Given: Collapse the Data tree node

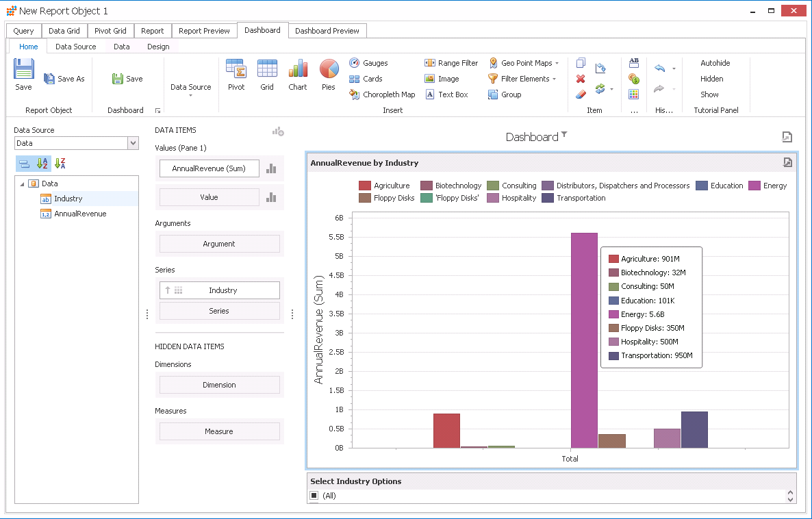Looking at the screenshot, I should 22,183.
